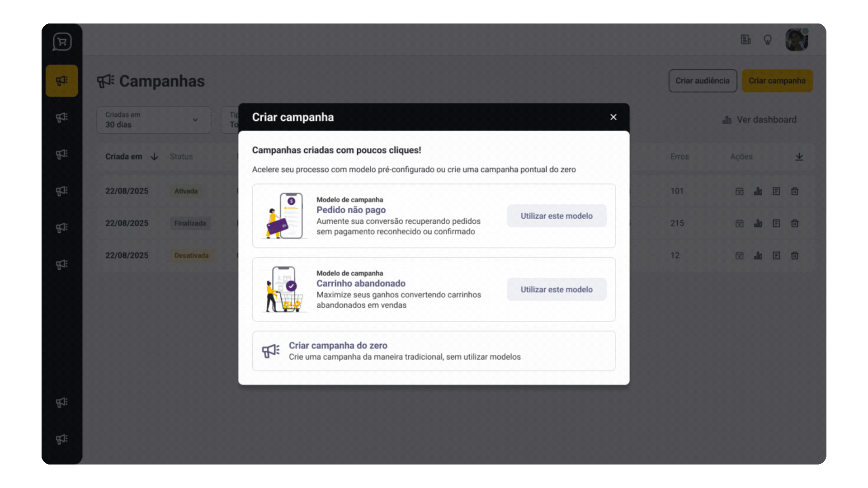This screenshot has width=868, height=488.
Task: Click the user profile avatar
Action: (796, 40)
